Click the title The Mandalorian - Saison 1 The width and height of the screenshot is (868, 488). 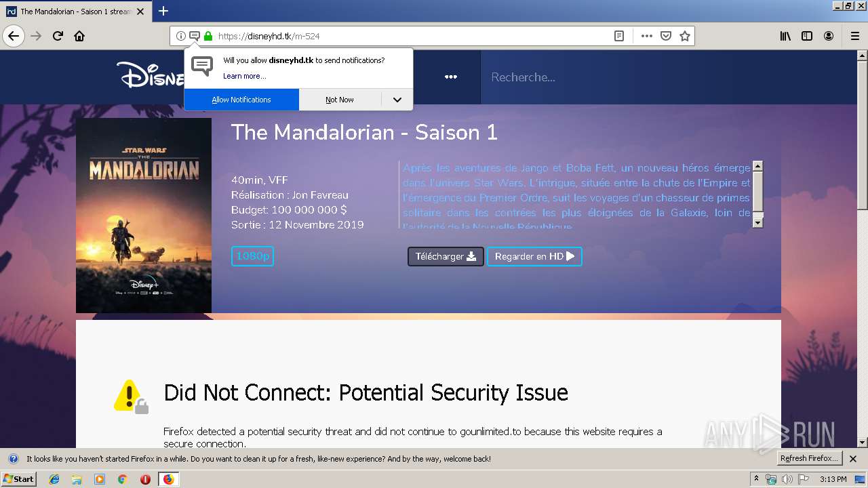[x=364, y=132]
